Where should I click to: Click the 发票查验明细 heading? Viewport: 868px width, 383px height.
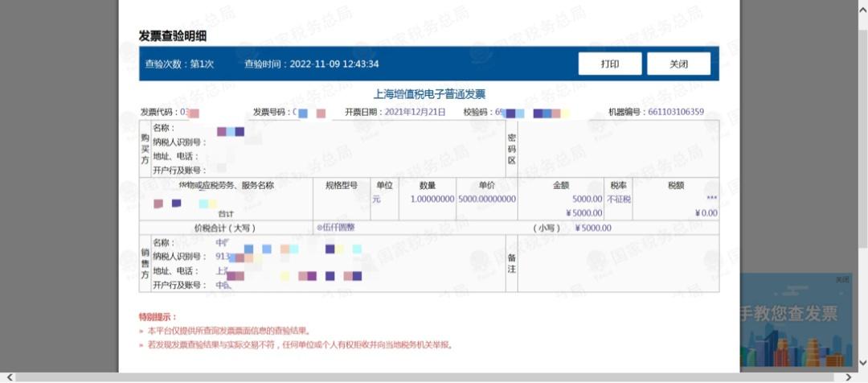[x=173, y=35]
